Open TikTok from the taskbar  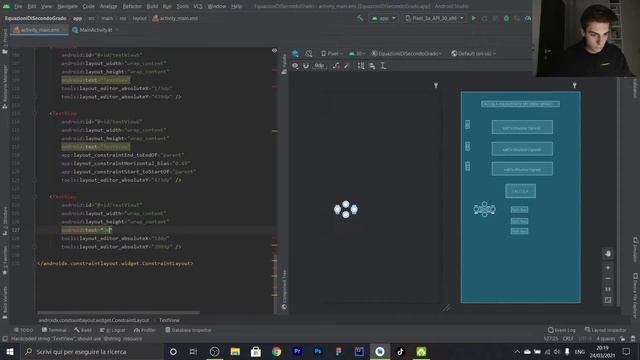point(400,351)
